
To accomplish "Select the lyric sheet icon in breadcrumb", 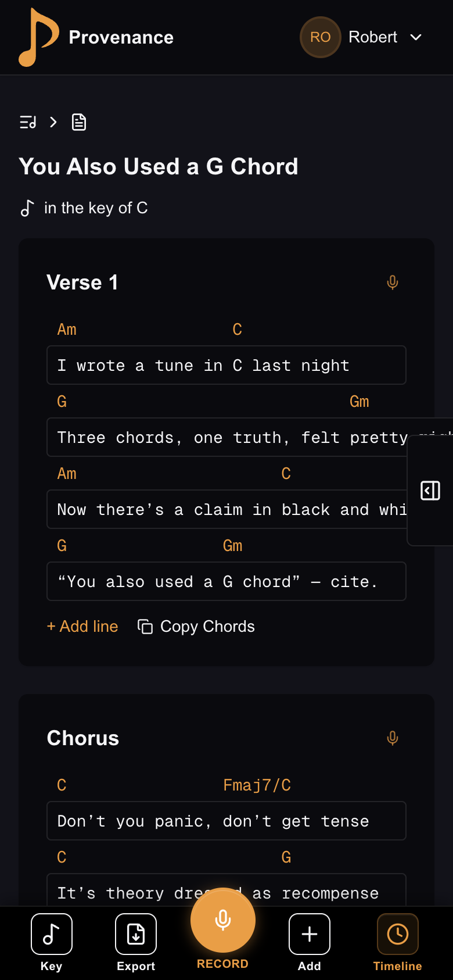I will pos(78,122).
